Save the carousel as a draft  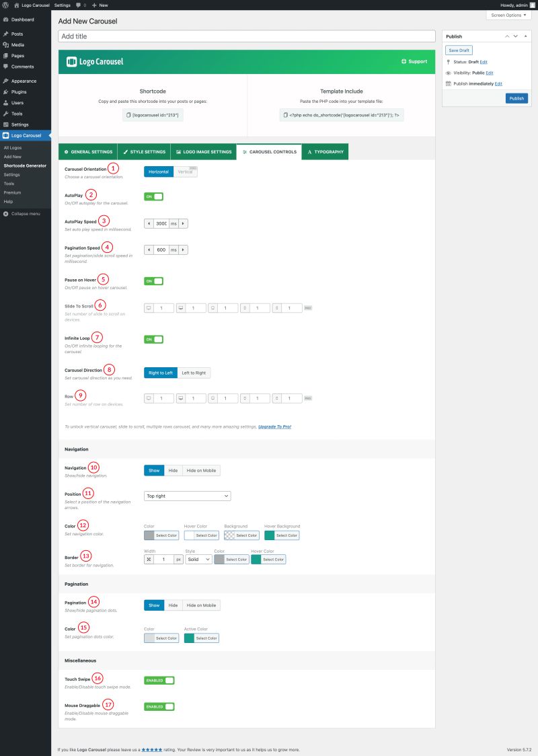coord(458,50)
